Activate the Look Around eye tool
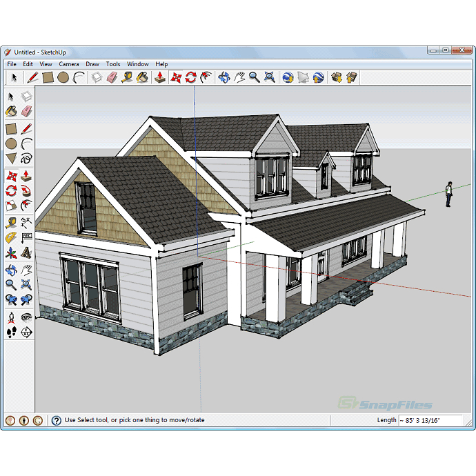Screen dimensions: 476x476 pos(26,317)
